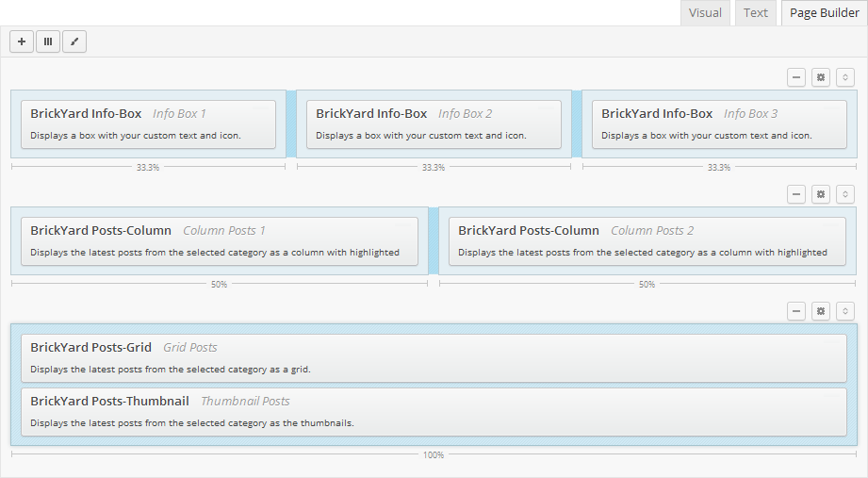Open the Info Box 1 widget
868x478 pixels.
click(x=148, y=124)
